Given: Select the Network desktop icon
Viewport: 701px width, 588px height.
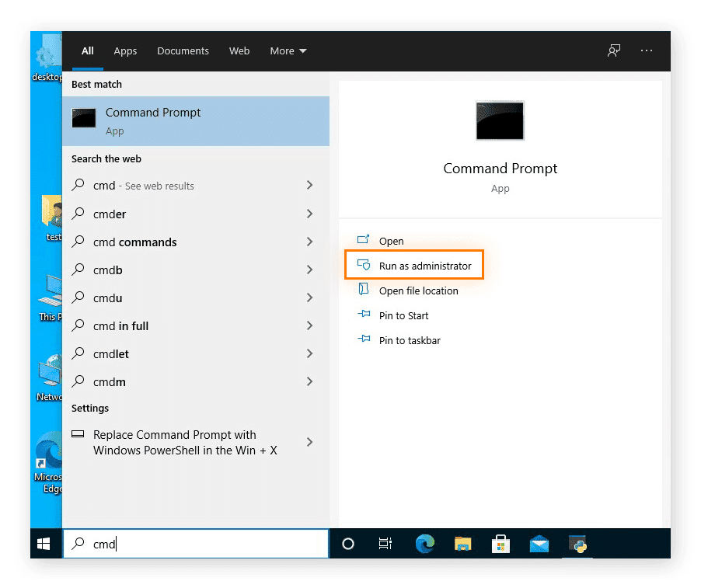Looking at the screenshot, I should tap(49, 378).
